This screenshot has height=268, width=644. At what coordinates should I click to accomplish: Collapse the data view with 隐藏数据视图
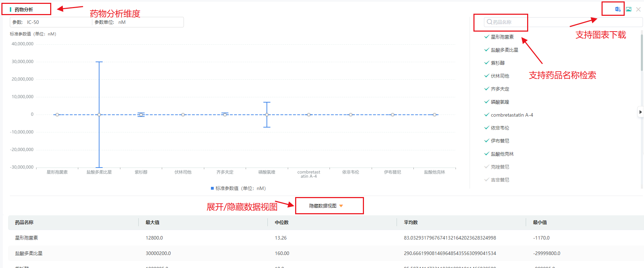326,206
